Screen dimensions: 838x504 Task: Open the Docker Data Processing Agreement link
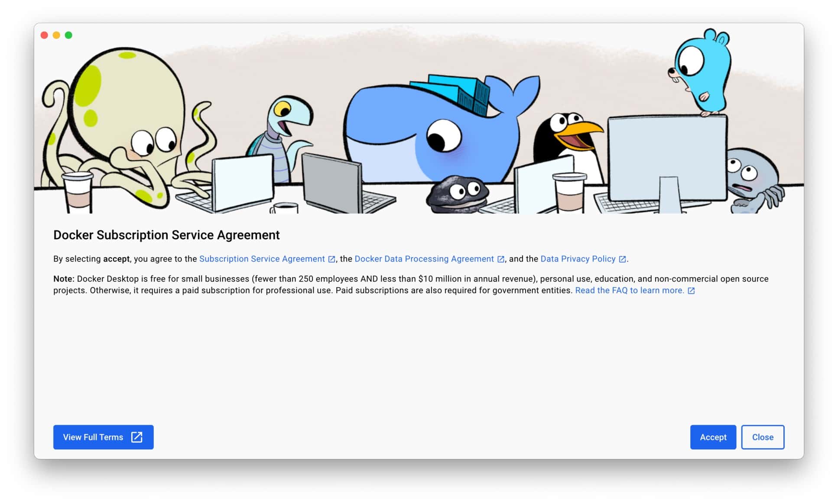tap(424, 258)
